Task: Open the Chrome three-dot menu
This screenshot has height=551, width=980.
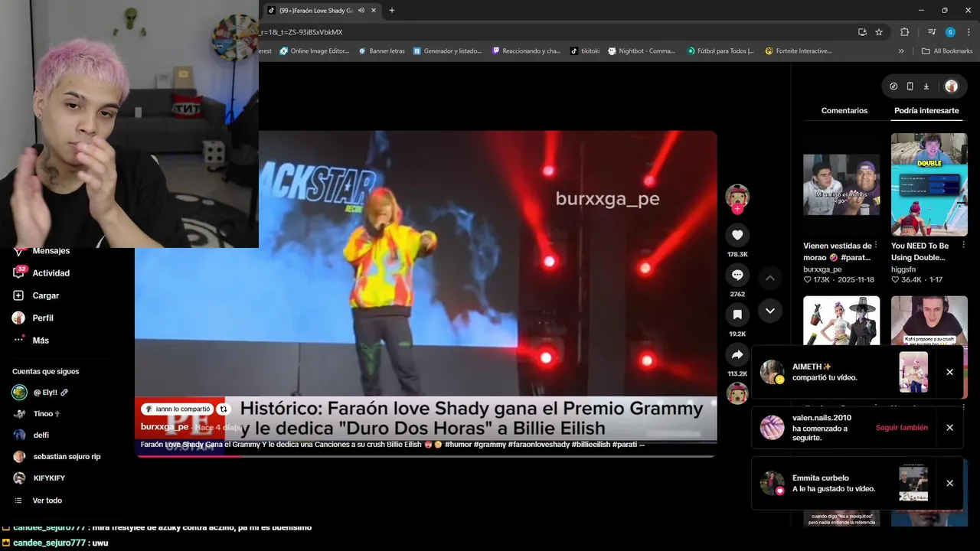Action: pos(968,32)
